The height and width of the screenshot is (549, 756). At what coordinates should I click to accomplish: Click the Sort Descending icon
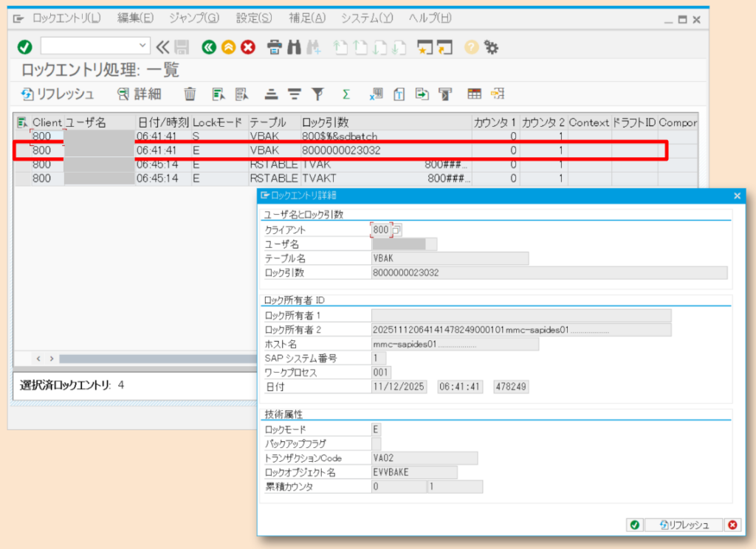[294, 94]
